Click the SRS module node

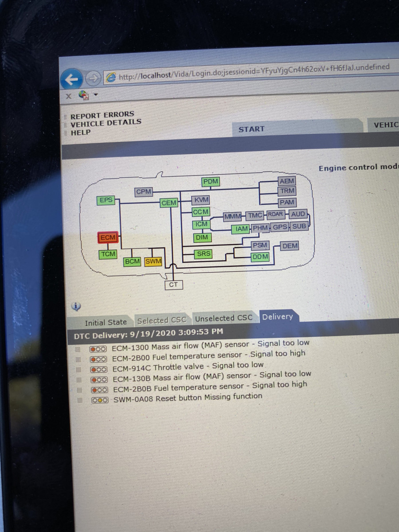coord(203,253)
